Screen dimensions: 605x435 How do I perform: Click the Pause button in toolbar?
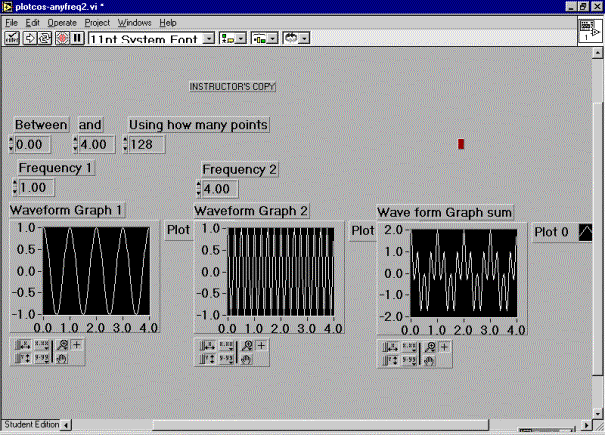77,38
